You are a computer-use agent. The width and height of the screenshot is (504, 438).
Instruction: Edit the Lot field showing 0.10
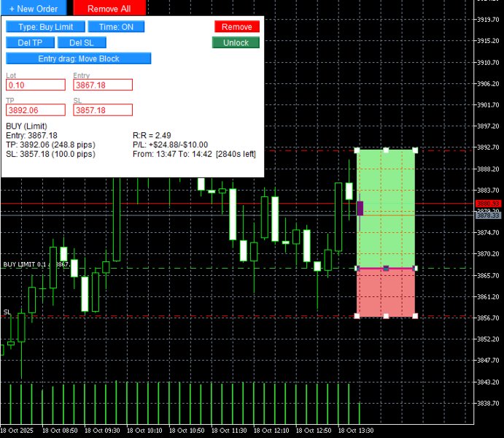36,85
